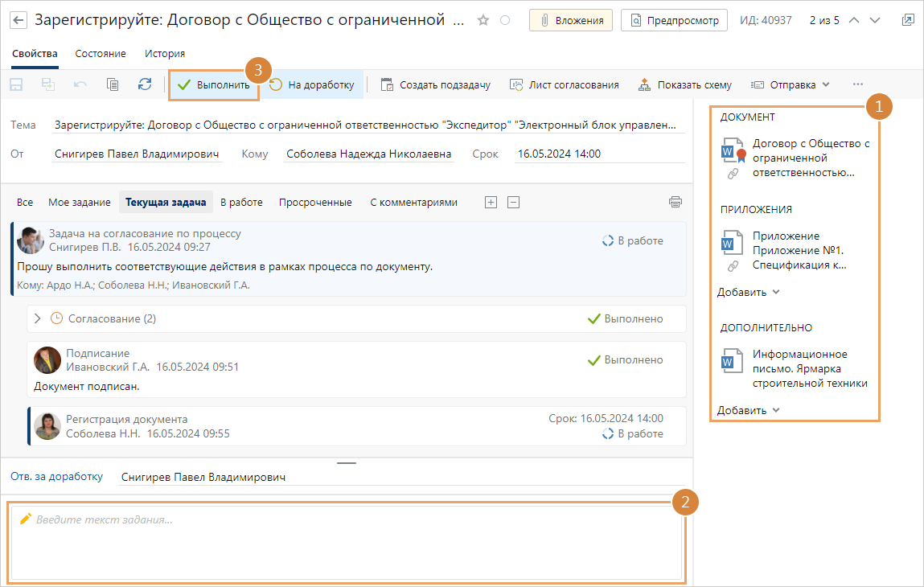The image size is (924, 587).
Task: Open Добавить dropdown under Приложения
Action: (x=749, y=292)
